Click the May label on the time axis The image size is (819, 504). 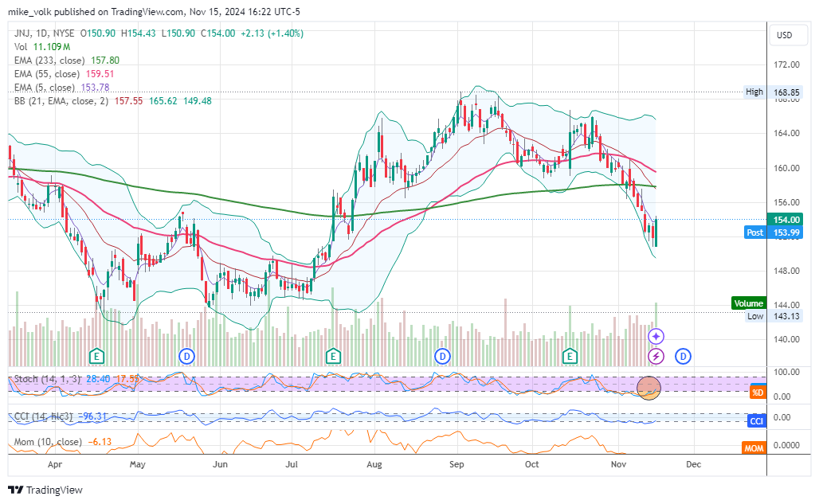tap(137, 464)
